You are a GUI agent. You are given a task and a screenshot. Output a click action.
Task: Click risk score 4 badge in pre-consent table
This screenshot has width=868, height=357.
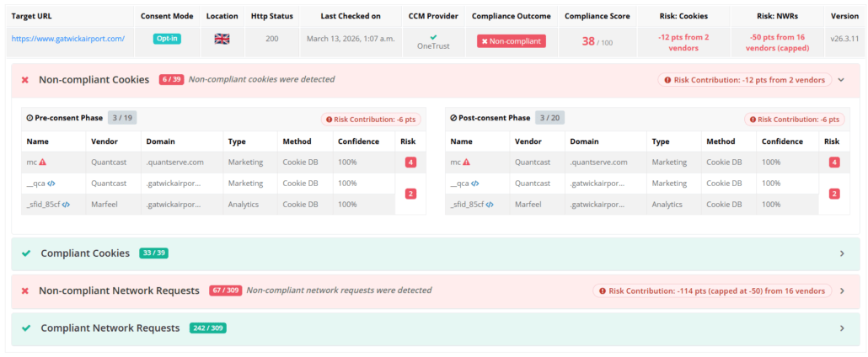pos(410,163)
